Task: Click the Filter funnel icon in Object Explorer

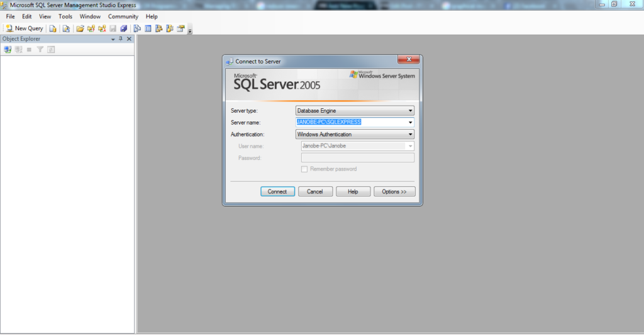Action: [40, 49]
